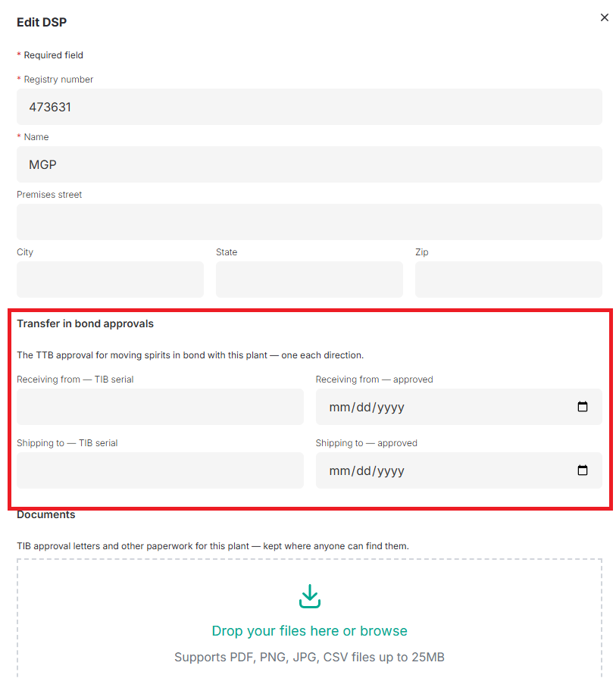Select year segment in Shipping to approved date
The height and width of the screenshot is (678, 616).
[391, 471]
